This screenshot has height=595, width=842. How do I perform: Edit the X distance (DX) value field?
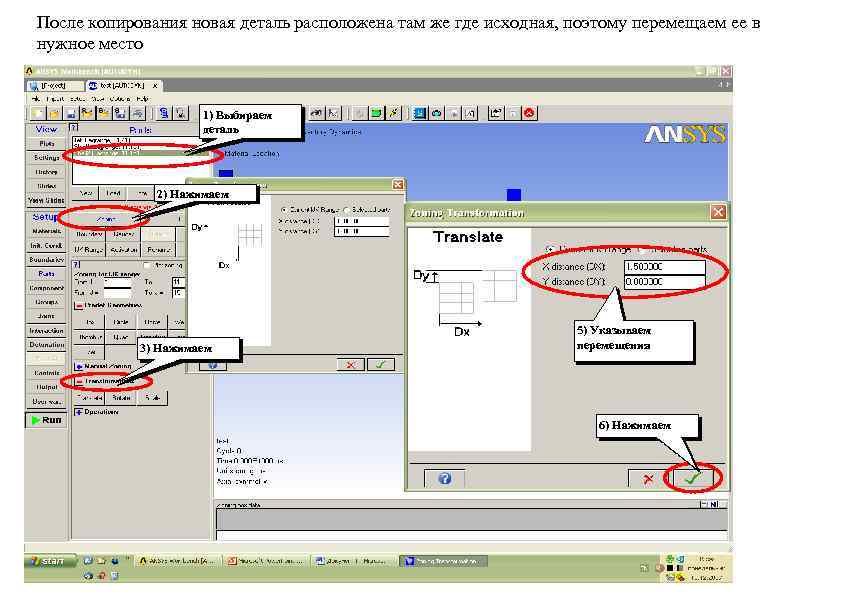665,266
